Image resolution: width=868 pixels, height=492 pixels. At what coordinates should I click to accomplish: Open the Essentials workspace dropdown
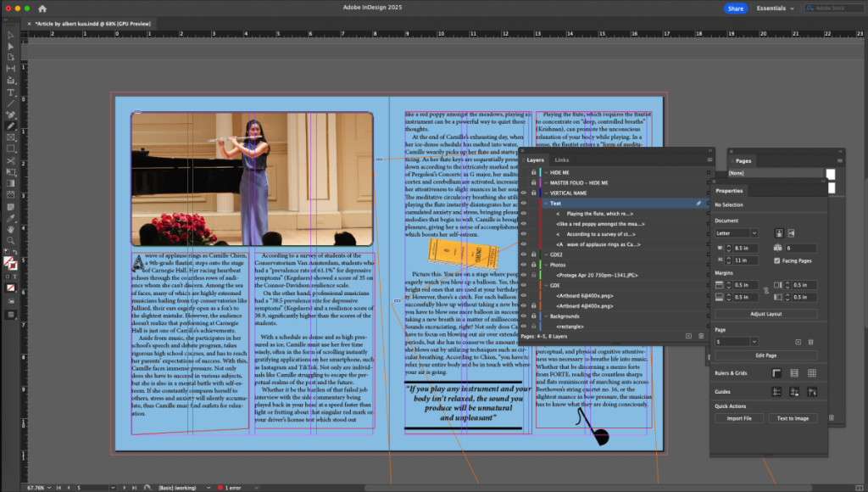pyautogui.click(x=775, y=8)
